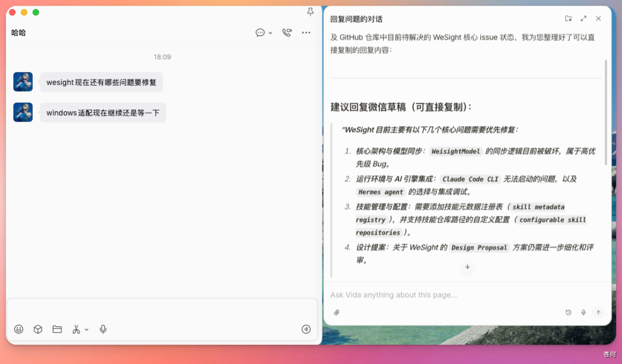Select the message "wesight现在还有哪些问题要修复"
The height and width of the screenshot is (364, 622).
coord(101,82)
